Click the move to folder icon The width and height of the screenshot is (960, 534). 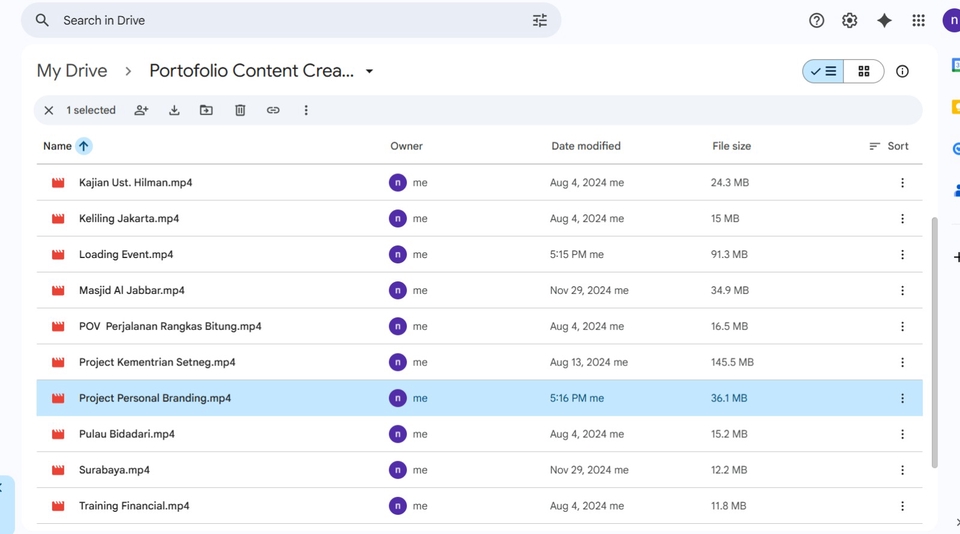coord(206,110)
